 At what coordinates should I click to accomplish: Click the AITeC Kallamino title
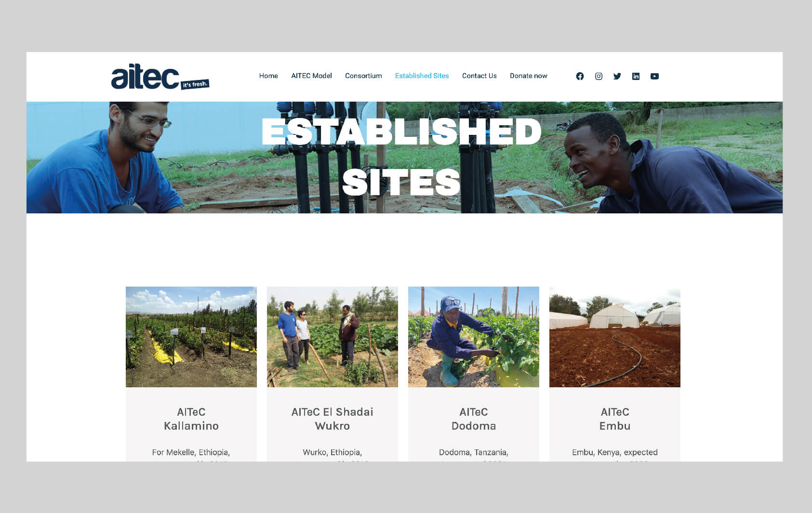tap(191, 419)
